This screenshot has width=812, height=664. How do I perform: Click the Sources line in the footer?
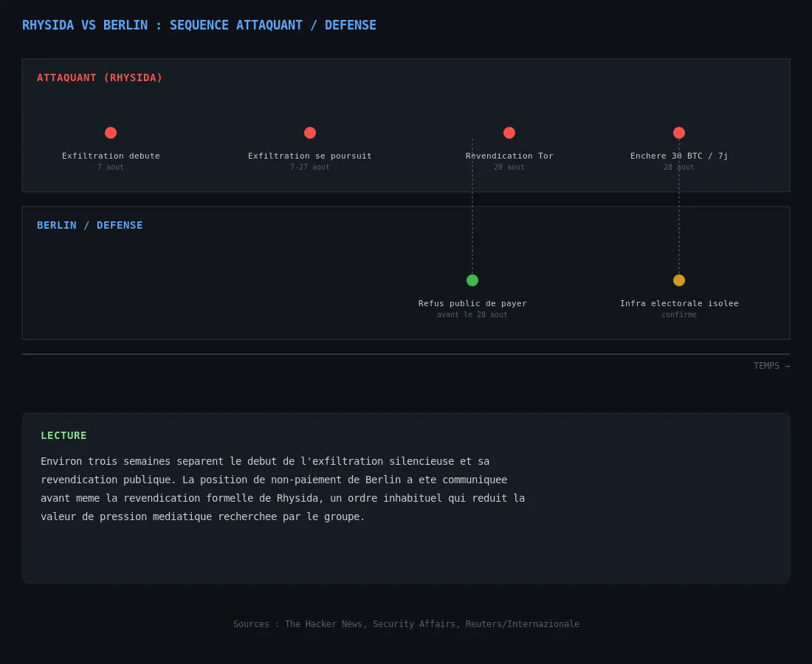[x=406, y=623]
